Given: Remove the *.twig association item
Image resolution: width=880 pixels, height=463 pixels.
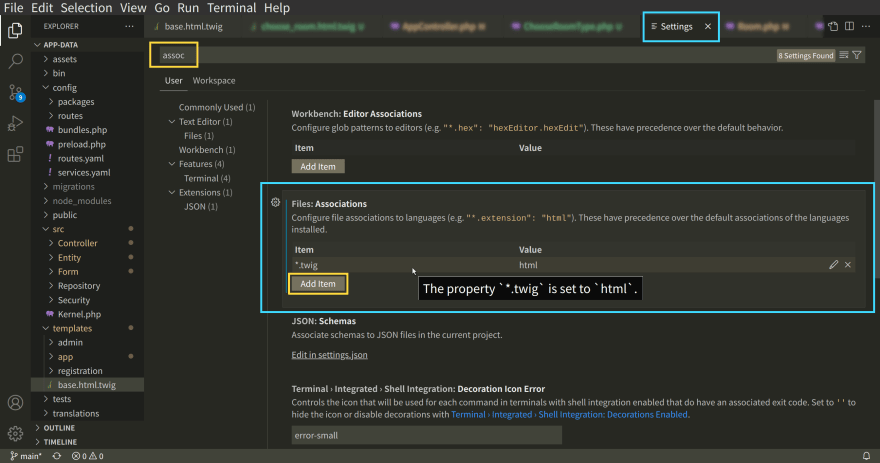Looking at the screenshot, I should pos(848,264).
